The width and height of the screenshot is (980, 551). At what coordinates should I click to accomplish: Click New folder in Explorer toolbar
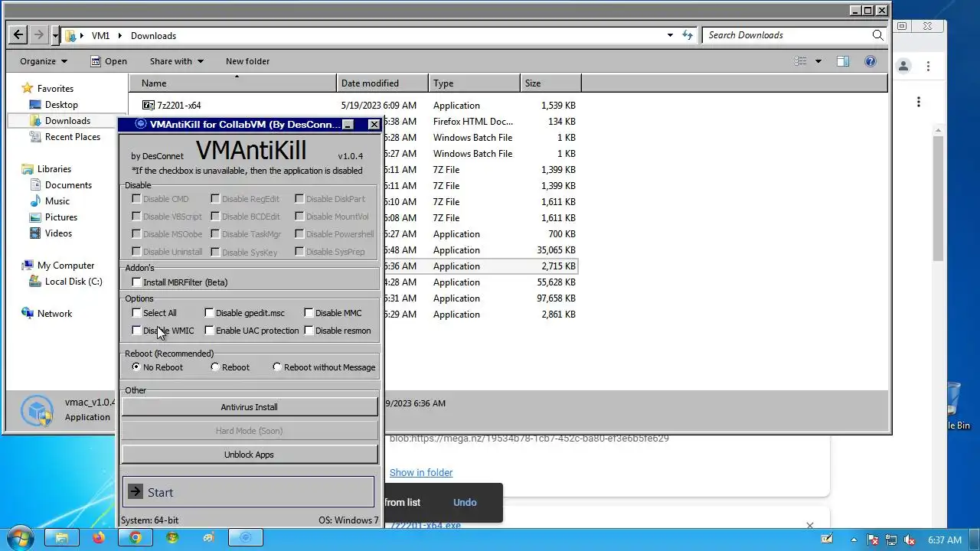click(x=247, y=61)
